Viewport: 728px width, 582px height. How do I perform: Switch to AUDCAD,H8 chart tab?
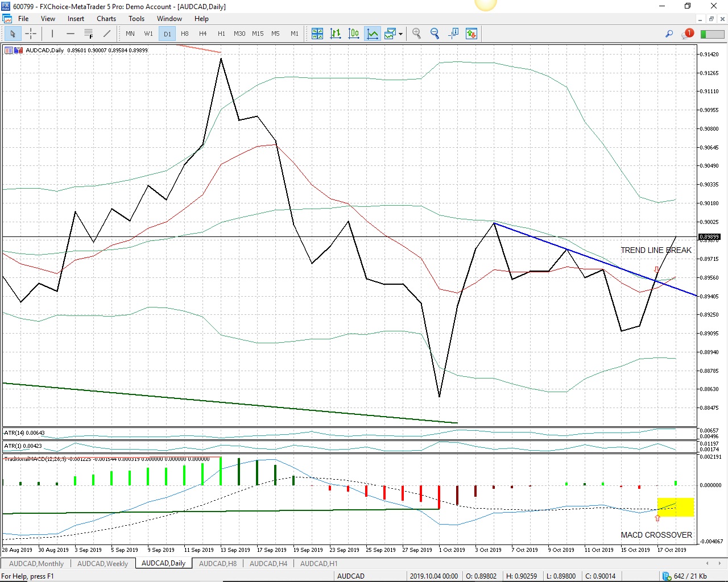click(218, 564)
